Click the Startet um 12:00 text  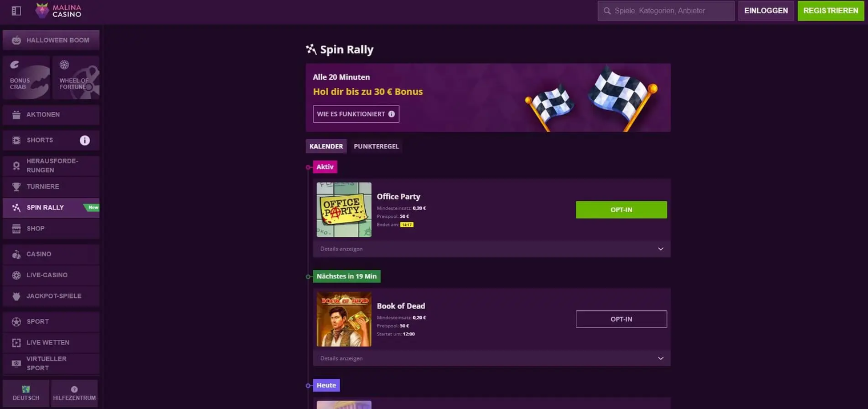pyautogui.click(x=395, y=334)
